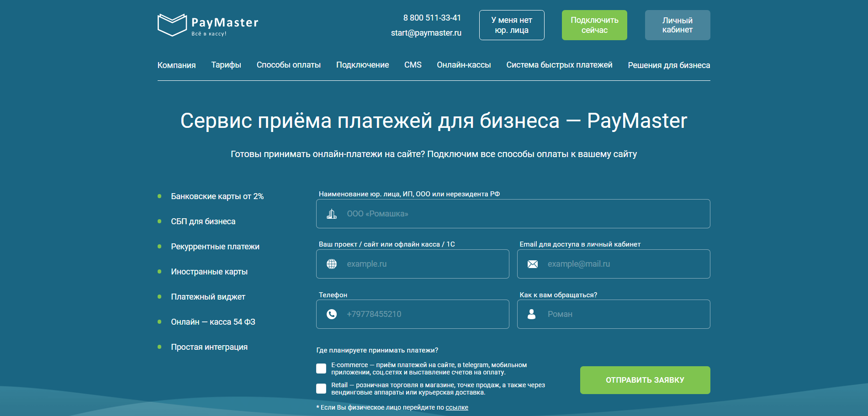The height and width of the screenshot is (416, 868).
Task: Follow the ссылке link for individuals
Action: click(457, 407)
